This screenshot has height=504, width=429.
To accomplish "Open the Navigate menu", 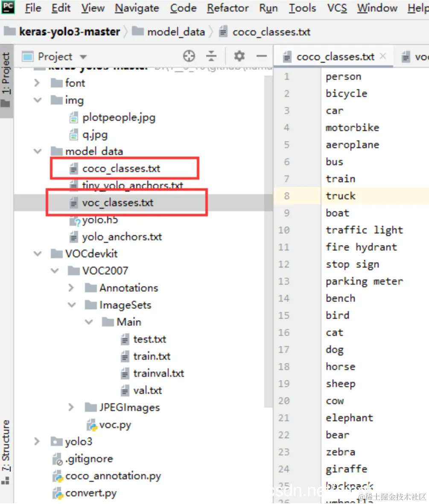I will point(137,8).
